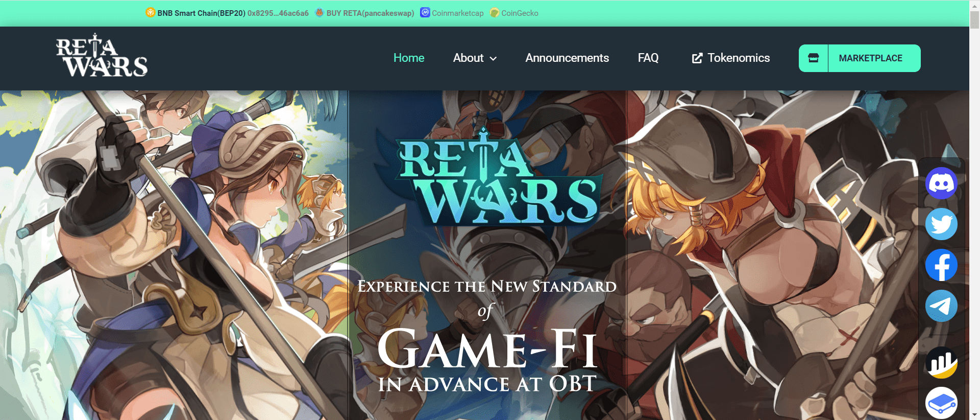980x420 pixels.
Task: Open the Tokenomics menu item
Action: coord(739,58)
